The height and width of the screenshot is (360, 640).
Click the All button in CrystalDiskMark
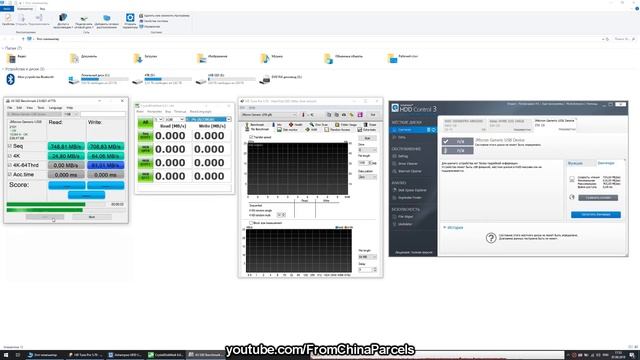pyautogui.click(x=145, y=122)
